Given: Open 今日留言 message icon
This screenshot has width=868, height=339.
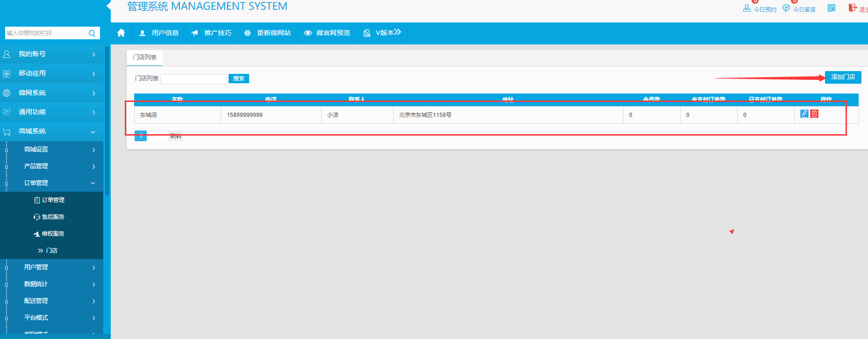Looking at the screenshot, I should coord(786,8).
